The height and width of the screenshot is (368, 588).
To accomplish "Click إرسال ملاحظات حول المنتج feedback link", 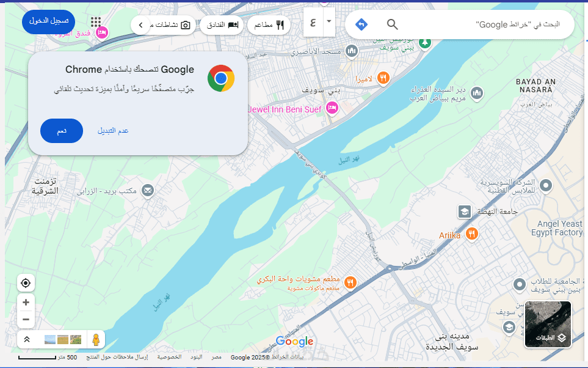I will point(117,357).
